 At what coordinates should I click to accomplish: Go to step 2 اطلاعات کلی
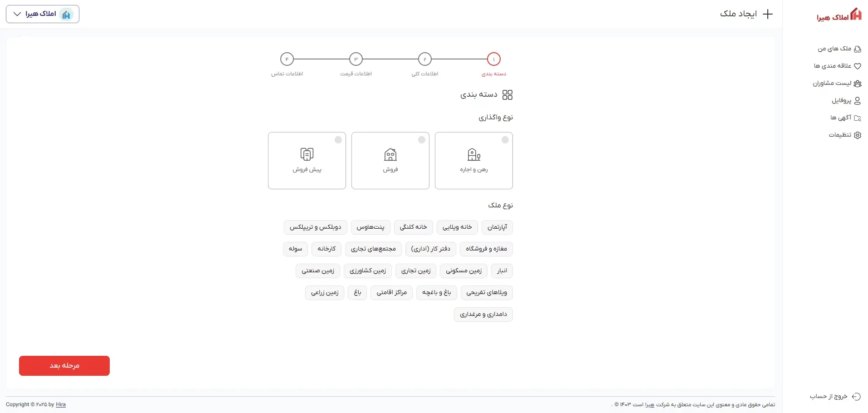tap(424, 59)
